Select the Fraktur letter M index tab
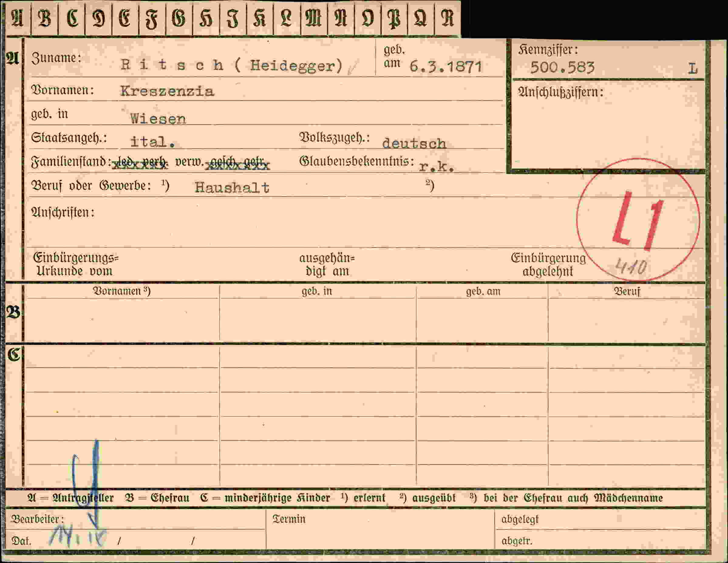This screenshot has width=728, height=563. point(314,18)
